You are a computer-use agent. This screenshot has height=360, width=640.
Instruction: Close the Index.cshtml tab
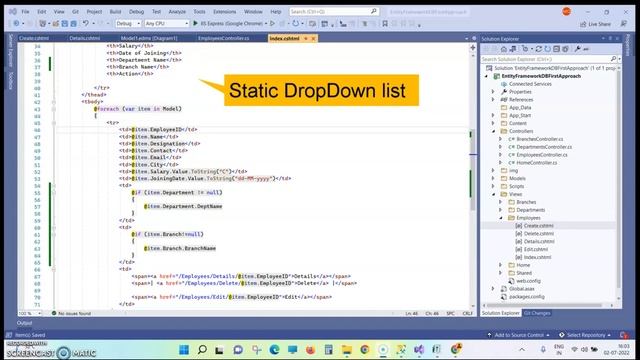click(313, 38)
